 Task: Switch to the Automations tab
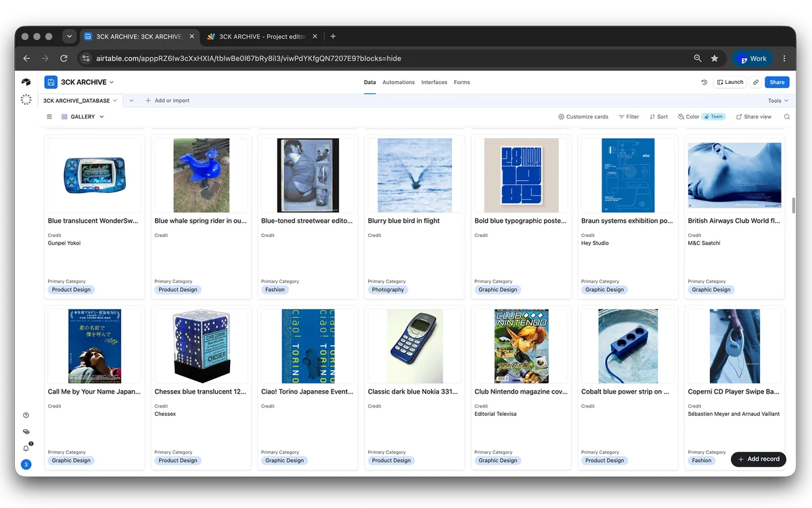point(399,82)
